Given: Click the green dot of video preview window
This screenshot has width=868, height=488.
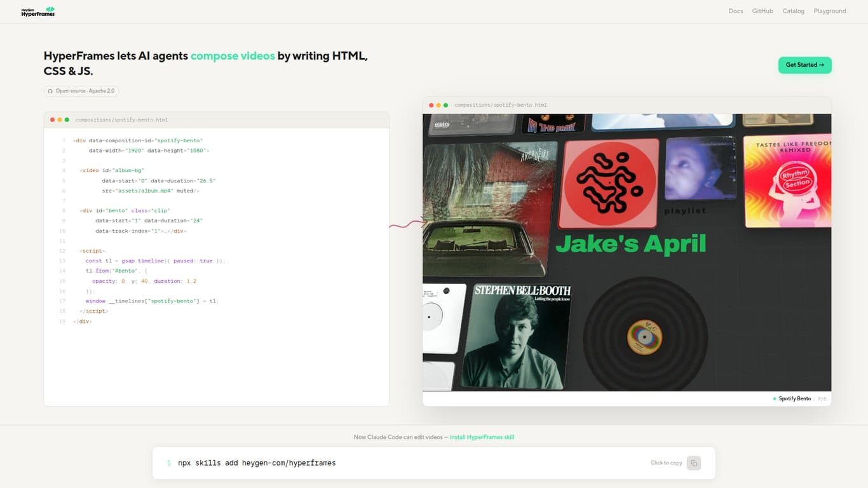Looking at the screenshot, I should [445, 105].
